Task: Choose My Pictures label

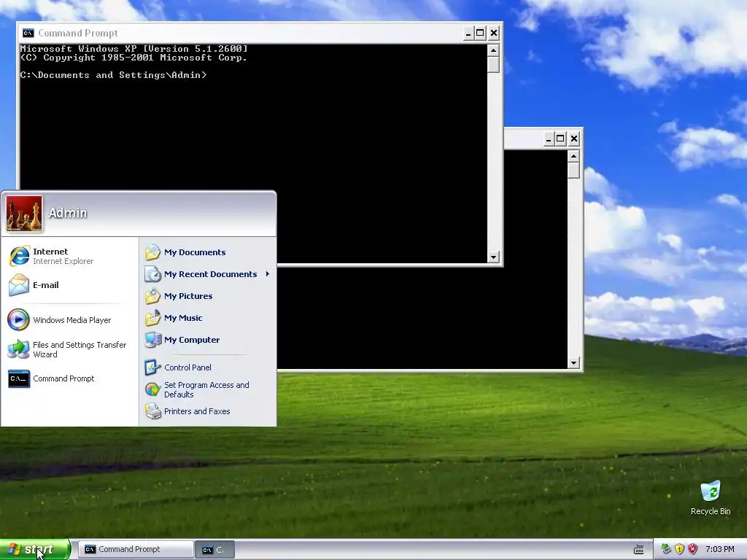Action: click(188, 296)
